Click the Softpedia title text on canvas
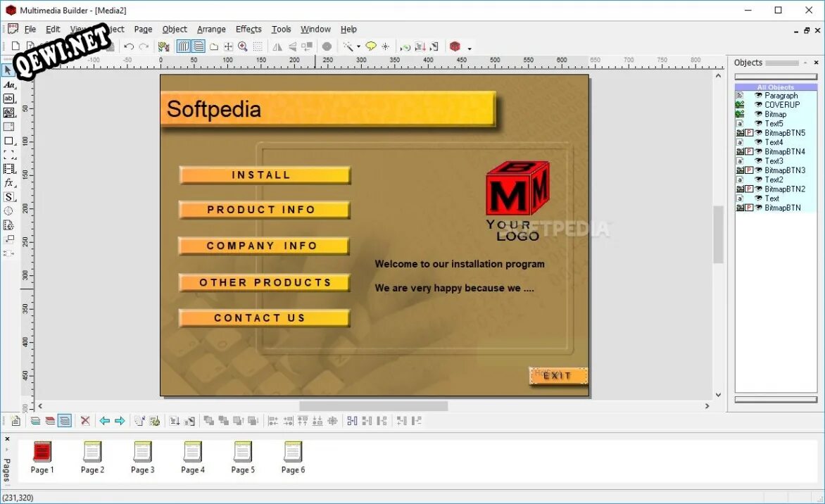Viewport: 825px width, 504px height. pos(213,109)
